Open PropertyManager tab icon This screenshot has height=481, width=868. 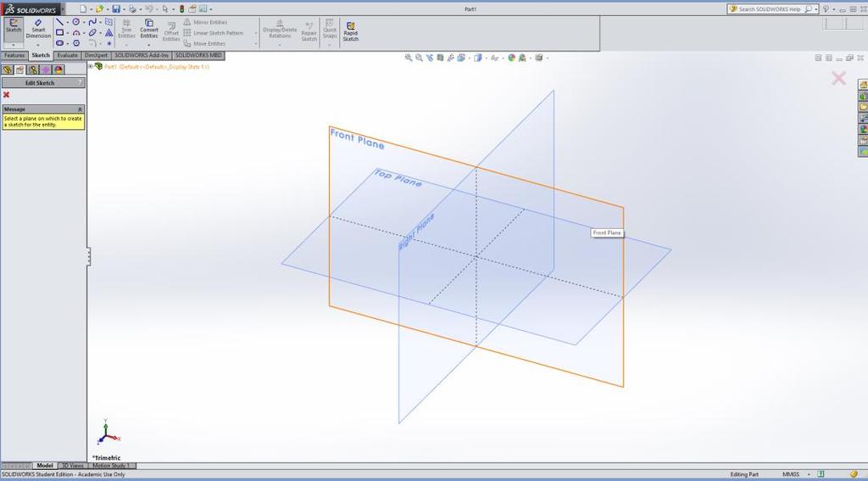tap(20, 70)
